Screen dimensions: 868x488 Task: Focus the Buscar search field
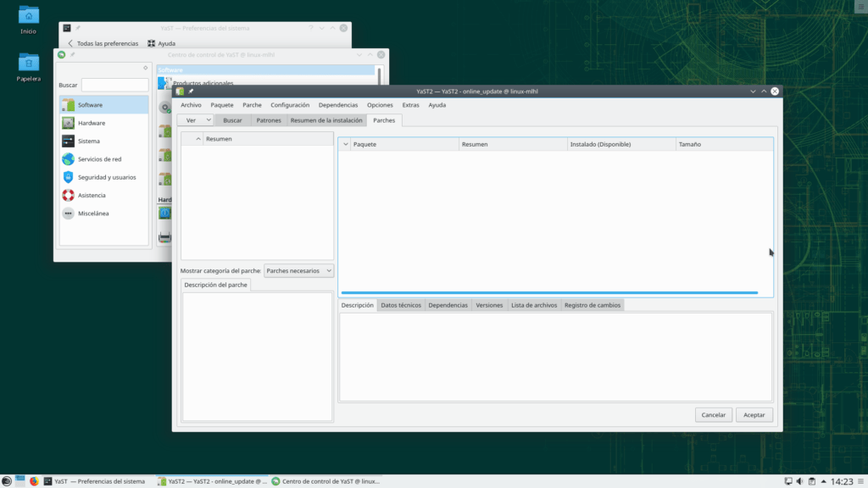(x=114, y=86)
